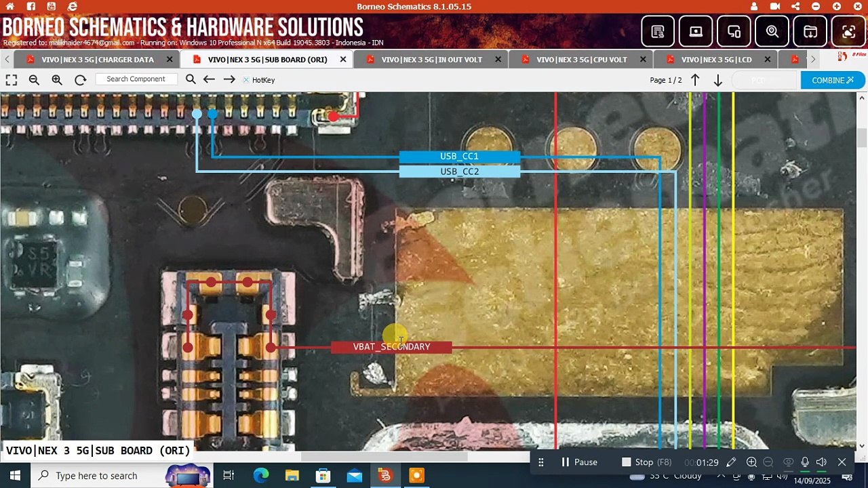The image size is (868, 488).
Task: Click the share icon in title bar
Action: coord(795,7)
